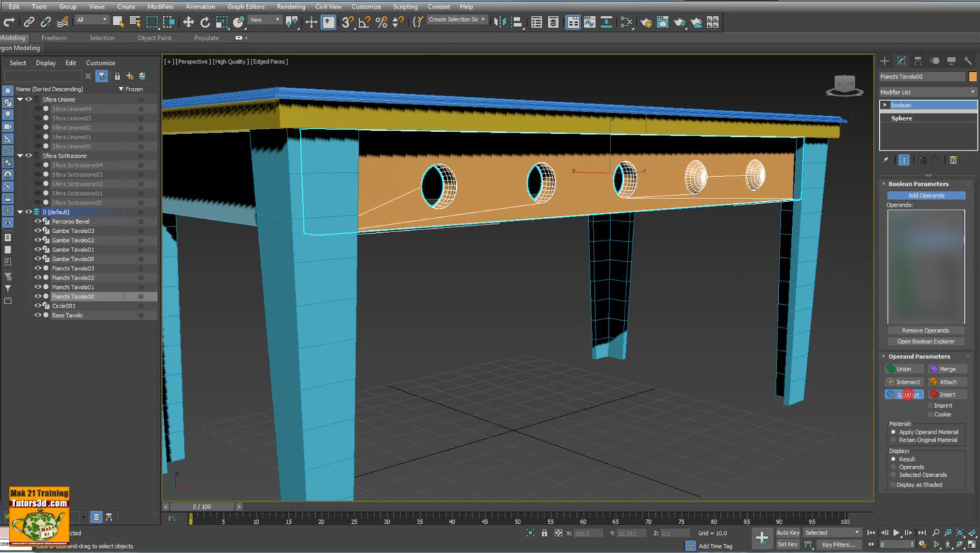Click the Union operand button
This screenshot has width=980, height=553.
pyautogui.click(x=903, y=368)
